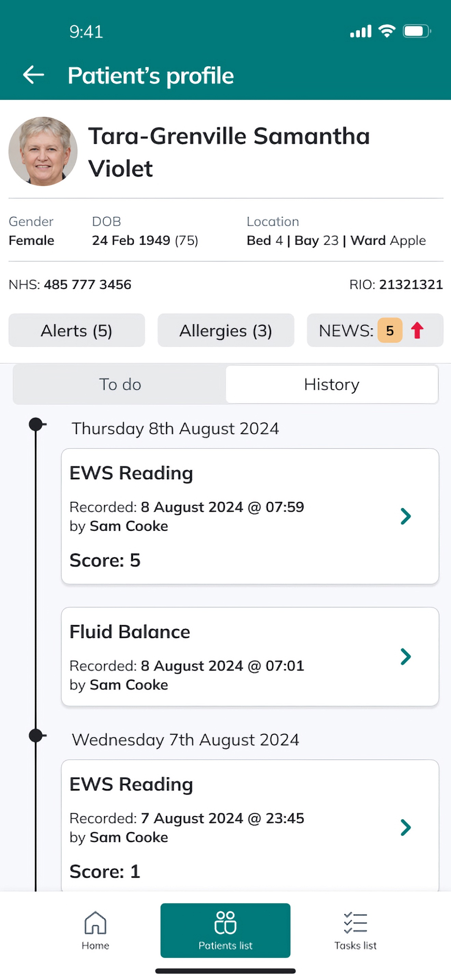Tap the cellular signal bars icon

(360, 31)
